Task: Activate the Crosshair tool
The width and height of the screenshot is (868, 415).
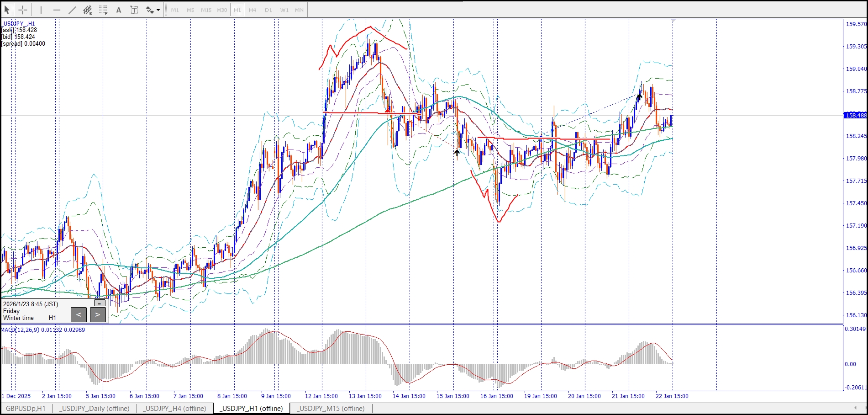Action: [23, 10]
